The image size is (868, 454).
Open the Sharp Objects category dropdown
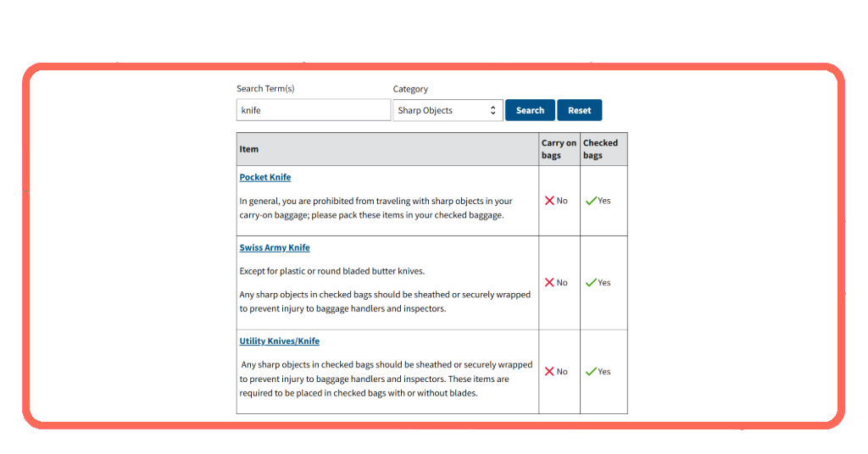click(x=448, y=110)
